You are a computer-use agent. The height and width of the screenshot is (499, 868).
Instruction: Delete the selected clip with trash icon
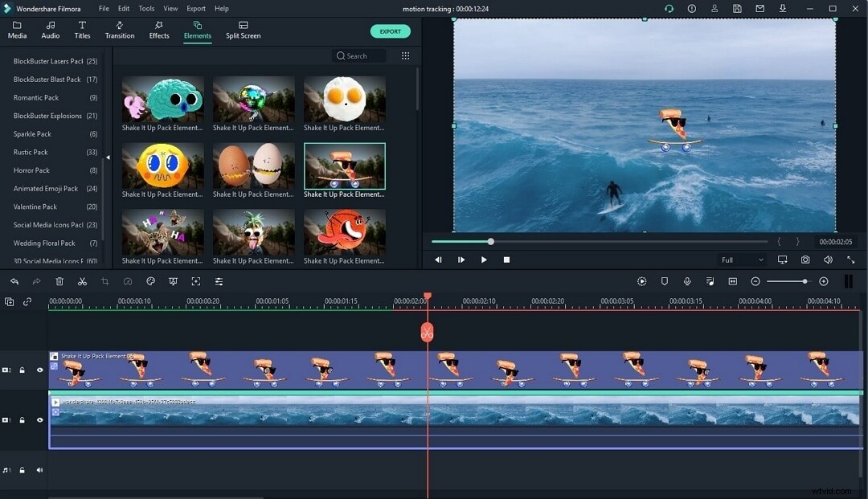pyautogui.click(x=59, y=281)
